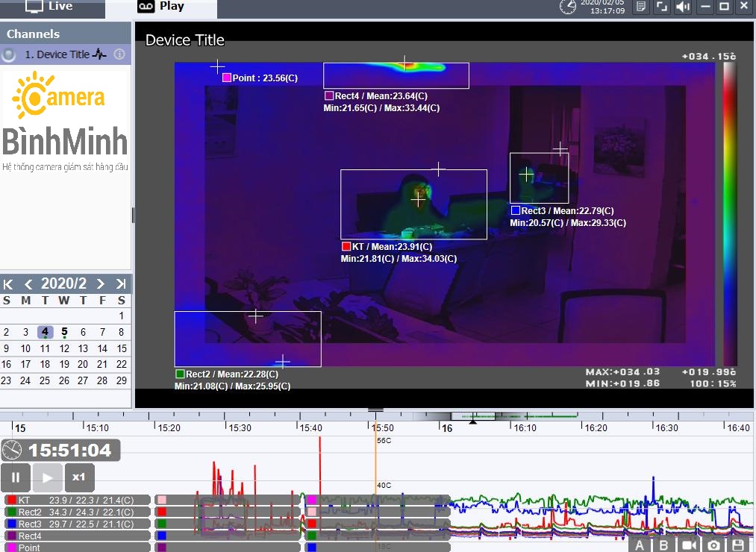Select February 20 in the calendar
The image size is (756, 552).
83,365
